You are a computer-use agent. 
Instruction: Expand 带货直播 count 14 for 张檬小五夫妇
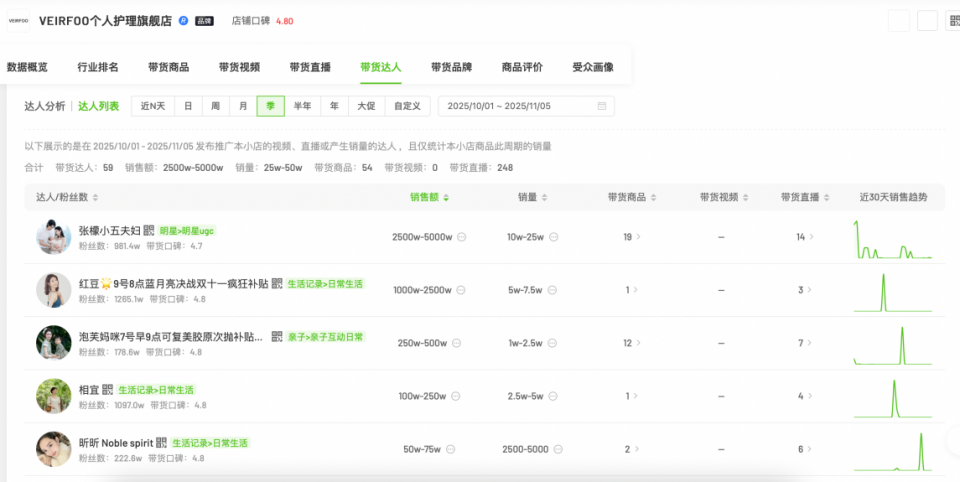coord(804,237)
